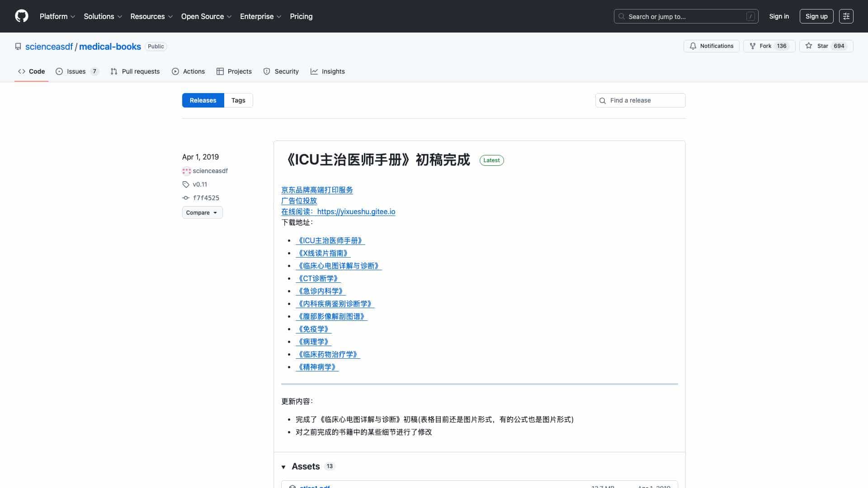This screenshot has width=868, height=488.
Task: Open global navigation settings icon
Action: (846, 16)
